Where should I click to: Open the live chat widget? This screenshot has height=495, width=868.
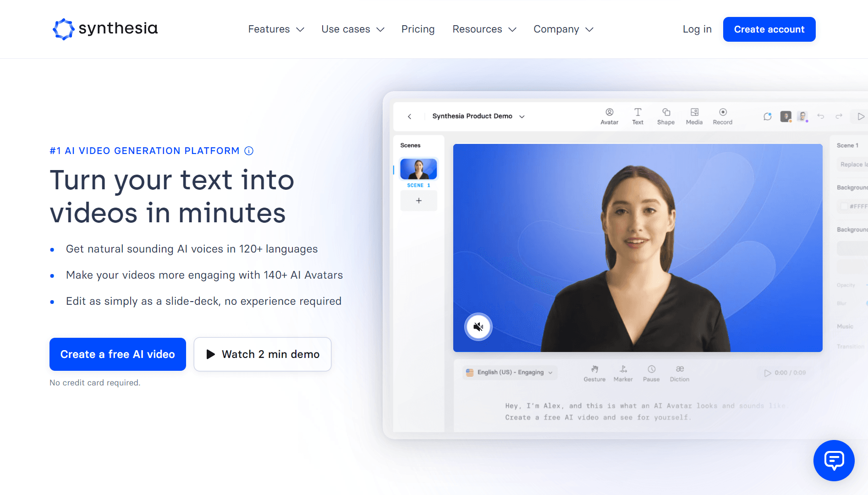(x=834, y=460)
